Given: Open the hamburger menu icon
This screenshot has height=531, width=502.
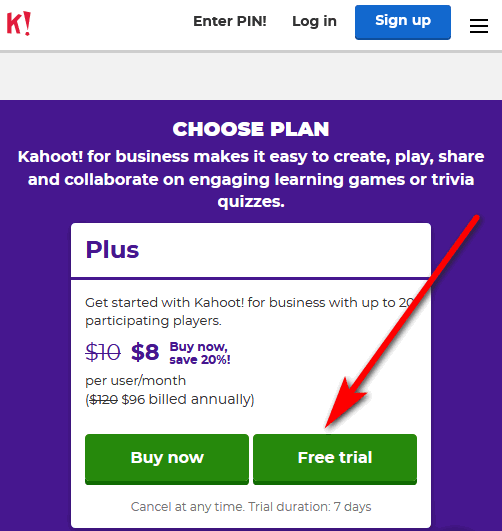Looking at the screenshot, I should [x=479, y=26].
